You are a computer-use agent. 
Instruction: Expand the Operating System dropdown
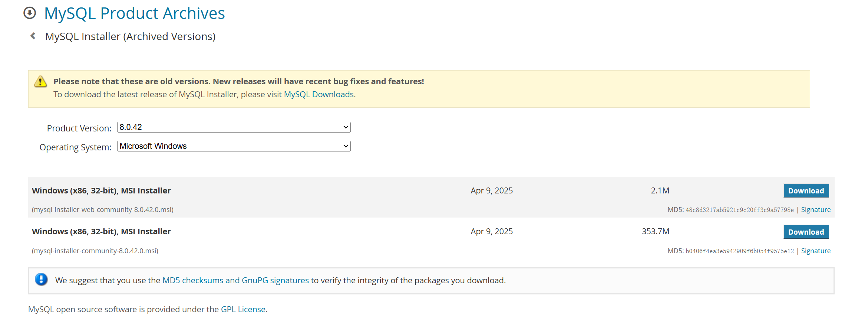coord(234,146)
